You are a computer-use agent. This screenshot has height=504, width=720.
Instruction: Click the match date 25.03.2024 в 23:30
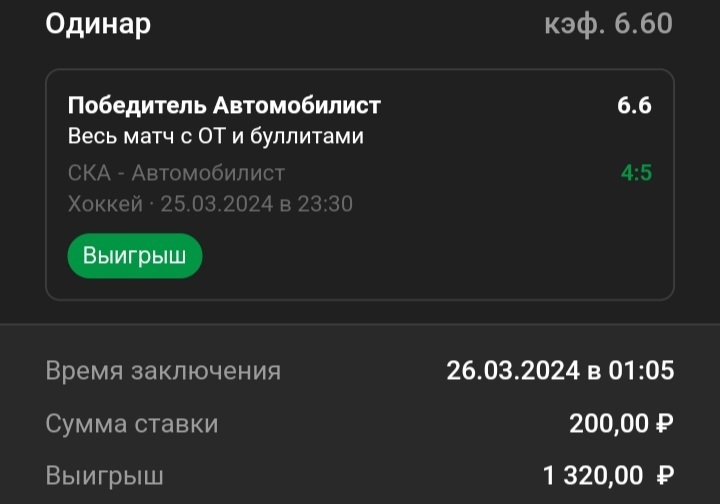(x=257, y=204)
